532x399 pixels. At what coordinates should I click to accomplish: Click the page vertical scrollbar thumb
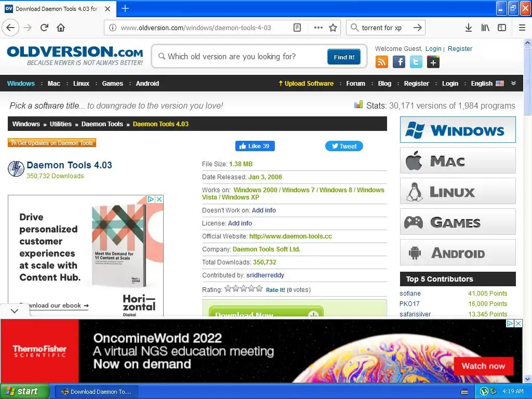528,81
